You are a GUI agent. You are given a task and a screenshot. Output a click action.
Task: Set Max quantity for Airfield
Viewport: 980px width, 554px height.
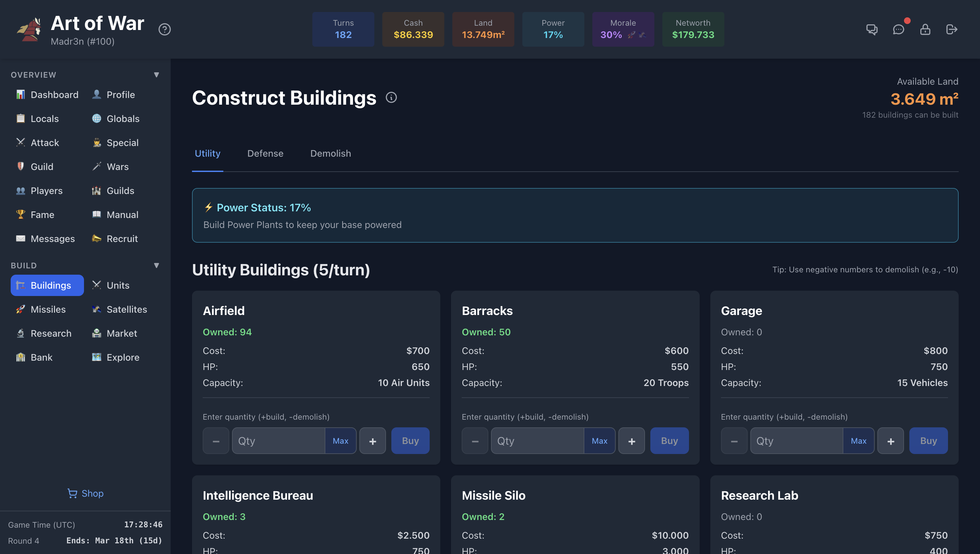[340, 441]
